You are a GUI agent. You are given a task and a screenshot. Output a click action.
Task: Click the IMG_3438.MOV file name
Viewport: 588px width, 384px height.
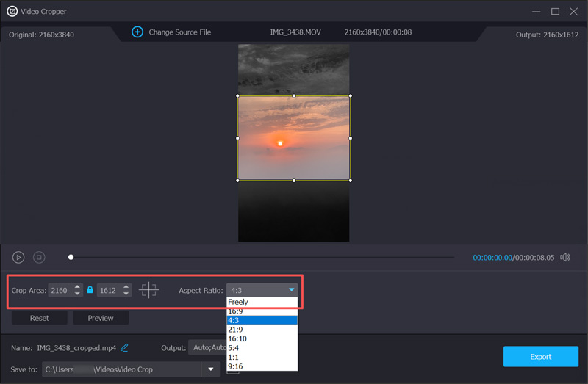295,32
